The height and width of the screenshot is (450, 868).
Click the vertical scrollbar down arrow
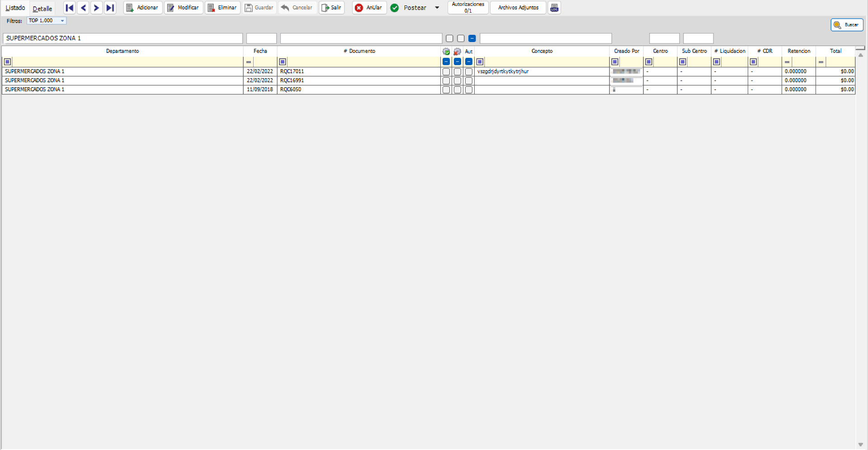861,445
